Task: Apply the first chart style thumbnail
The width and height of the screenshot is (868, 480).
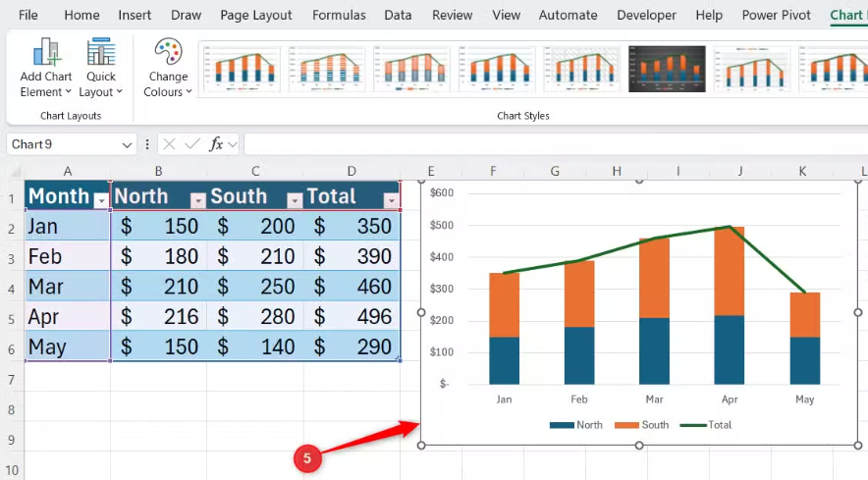Action: coord(242,70)
